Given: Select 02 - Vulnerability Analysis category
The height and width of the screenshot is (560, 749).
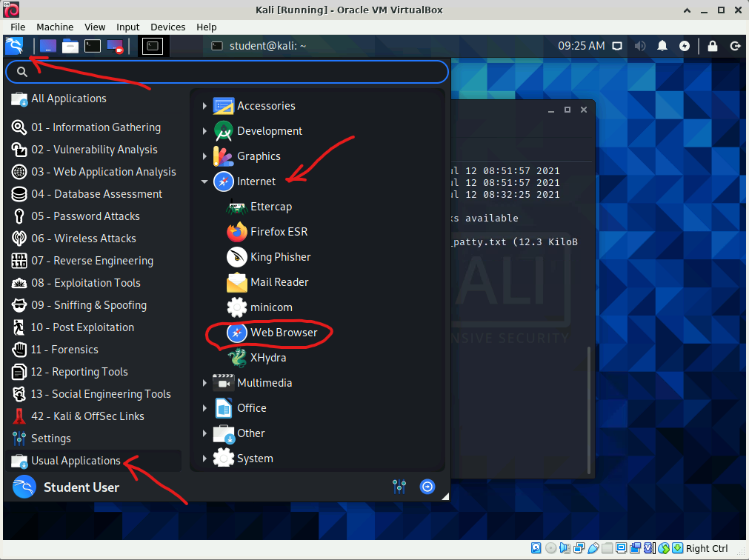Looking at the screenshot, I should point(93,150).
